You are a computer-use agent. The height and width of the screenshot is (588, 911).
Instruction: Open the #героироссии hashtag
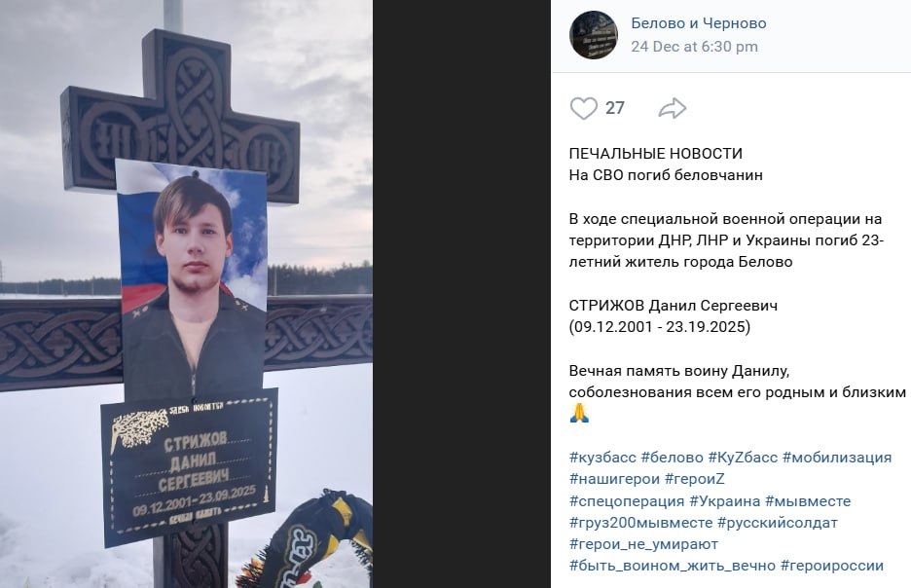point(832,566)
